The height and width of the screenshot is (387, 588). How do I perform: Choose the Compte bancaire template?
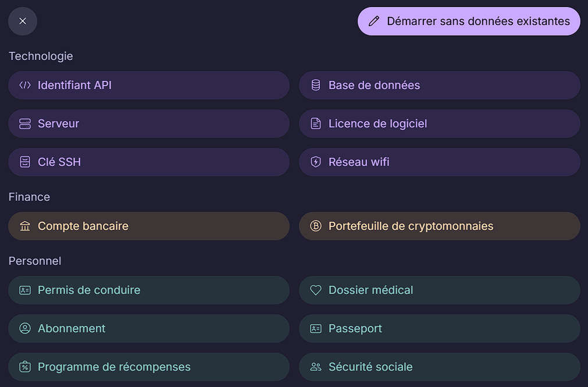149,226
